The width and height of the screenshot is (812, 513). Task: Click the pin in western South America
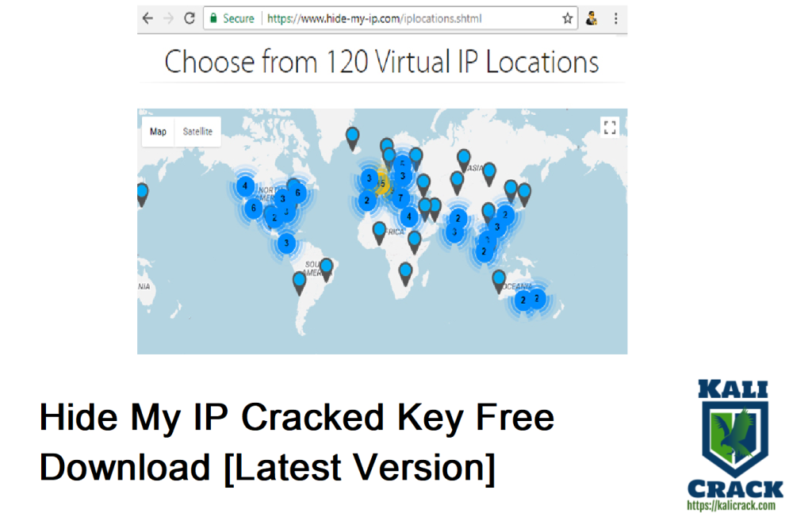point(299,284)
